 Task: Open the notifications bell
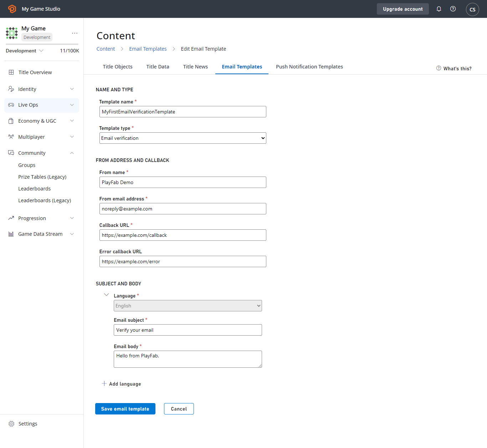439,9
